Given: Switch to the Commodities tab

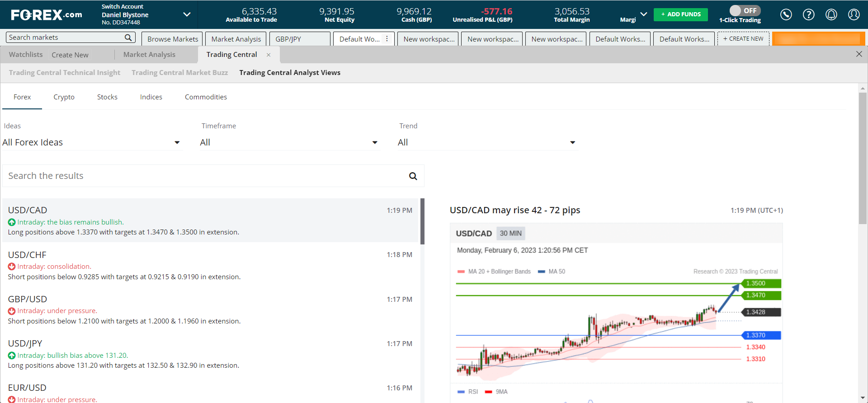Looking at the screenshot, I should (x=206, y=97).
